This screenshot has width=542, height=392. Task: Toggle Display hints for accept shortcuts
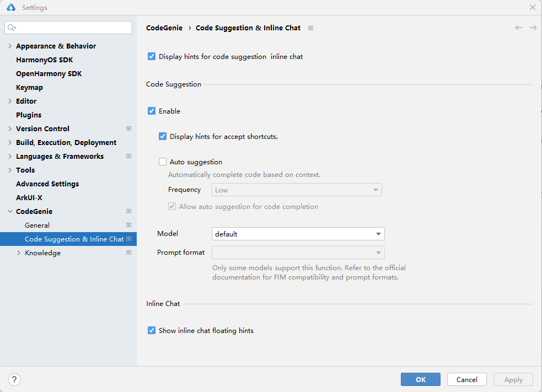pyautogui.click(x=163, y=136)
